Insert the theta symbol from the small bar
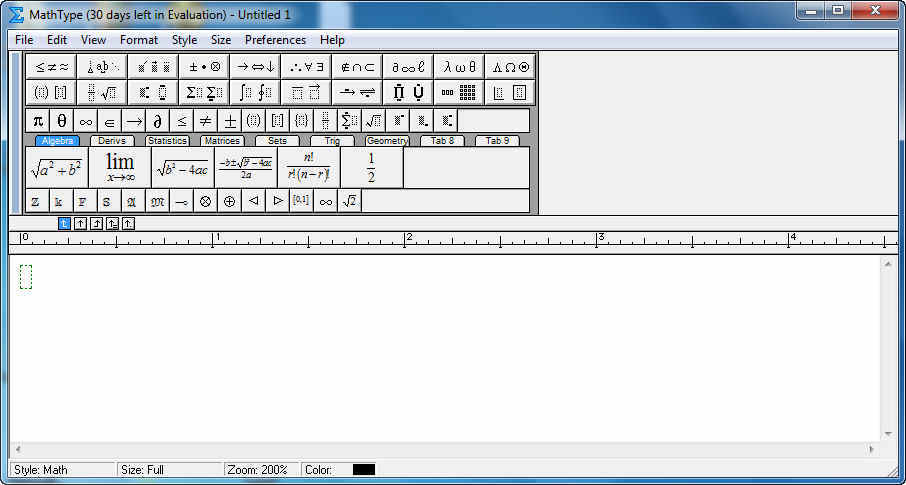Screen dimensions: 906x485 pos(61,121)
